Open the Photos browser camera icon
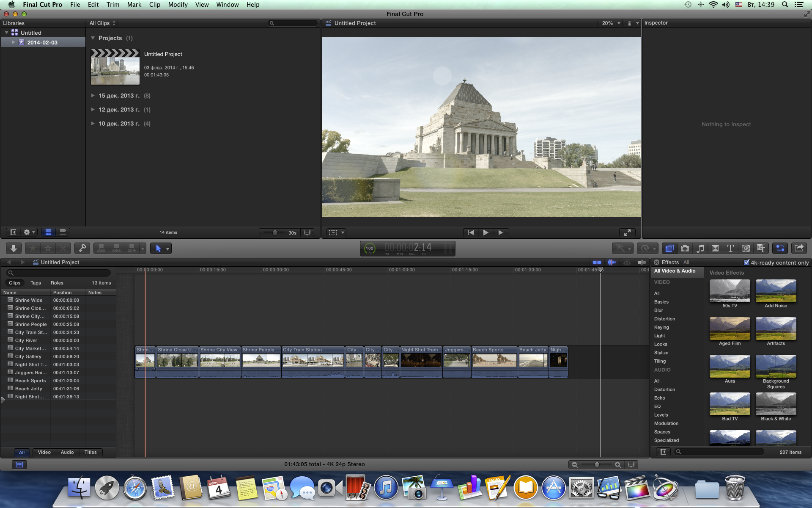This screenshot has width=812, height=508. pos(685,248)
